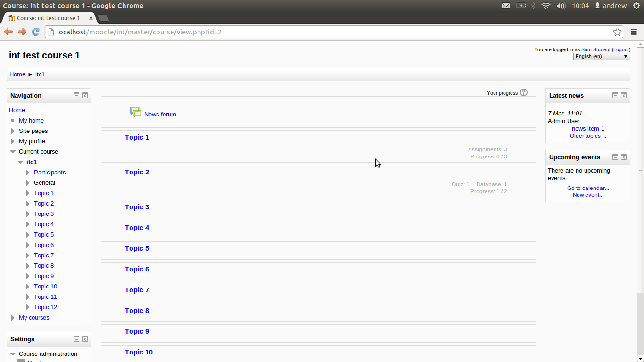Open news item 1
644x362 pixels.
click(x=588, y=129)
